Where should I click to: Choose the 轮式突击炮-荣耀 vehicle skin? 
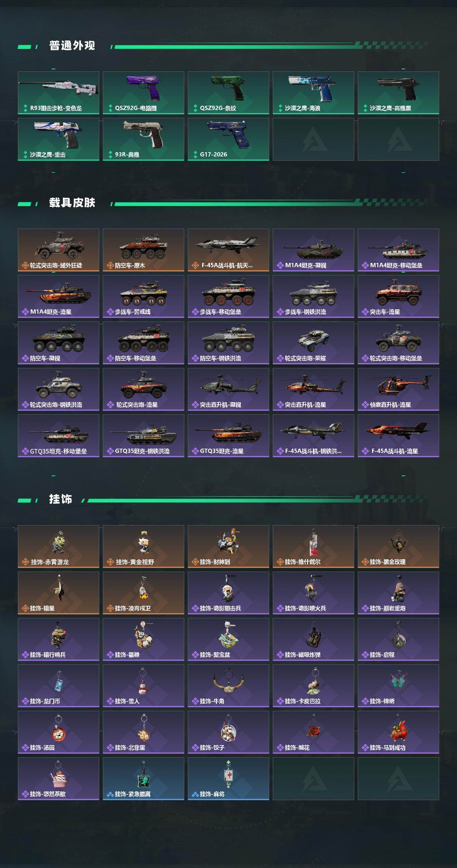point(313,343)
